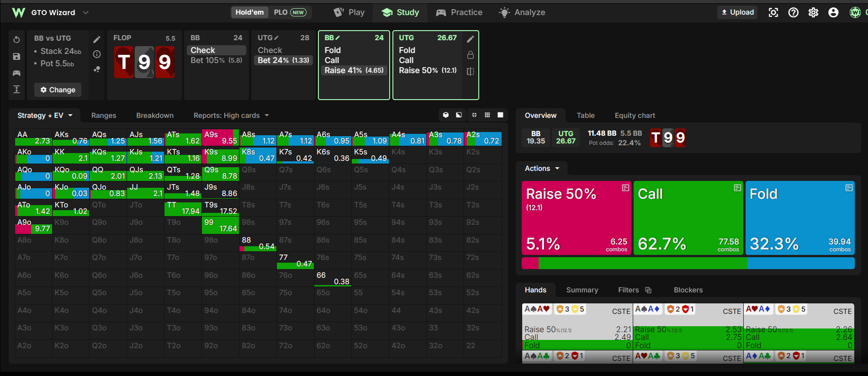Screen dimensions: 868x376
Task: Expand the Raise 50% card details icon
Action: tap(625, 188)
